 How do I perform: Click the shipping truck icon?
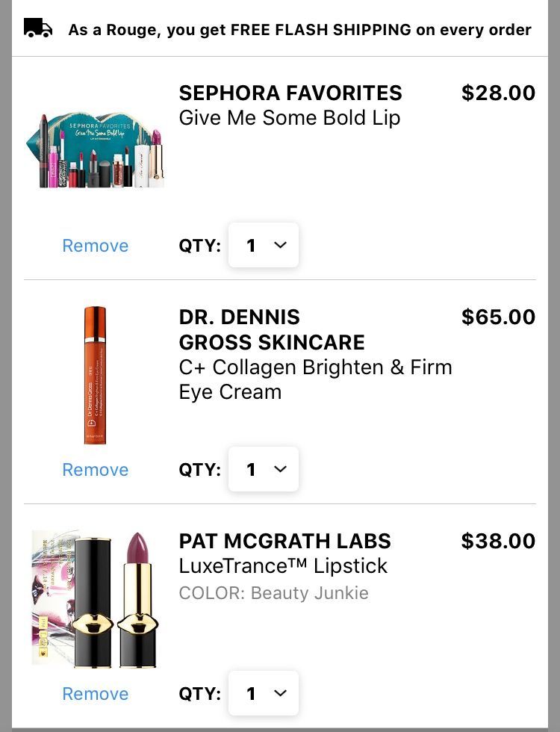point(38,28)
